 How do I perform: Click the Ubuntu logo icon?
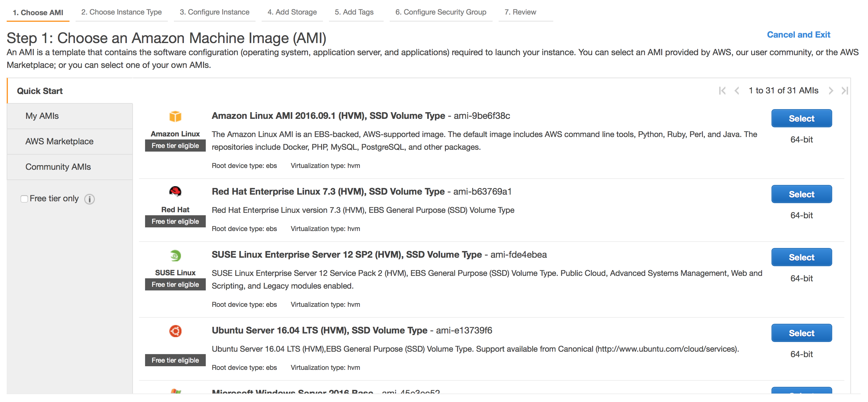pos(175,331)
